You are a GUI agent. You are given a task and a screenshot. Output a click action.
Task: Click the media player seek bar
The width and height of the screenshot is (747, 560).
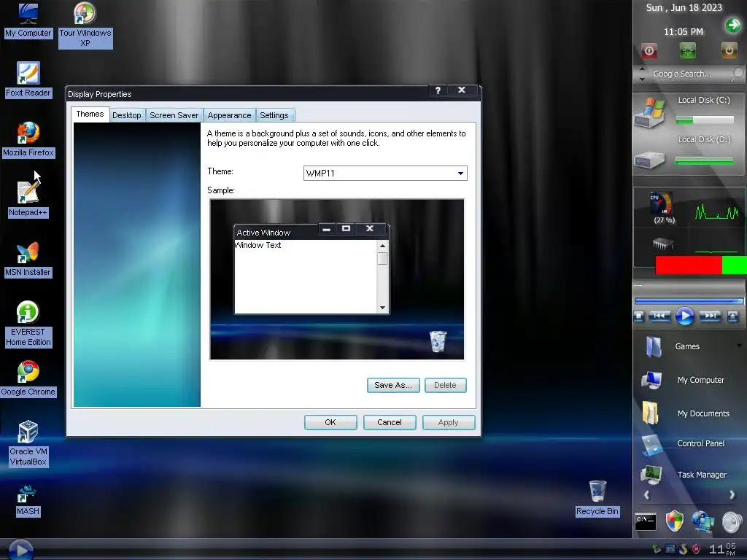[689, 301]
